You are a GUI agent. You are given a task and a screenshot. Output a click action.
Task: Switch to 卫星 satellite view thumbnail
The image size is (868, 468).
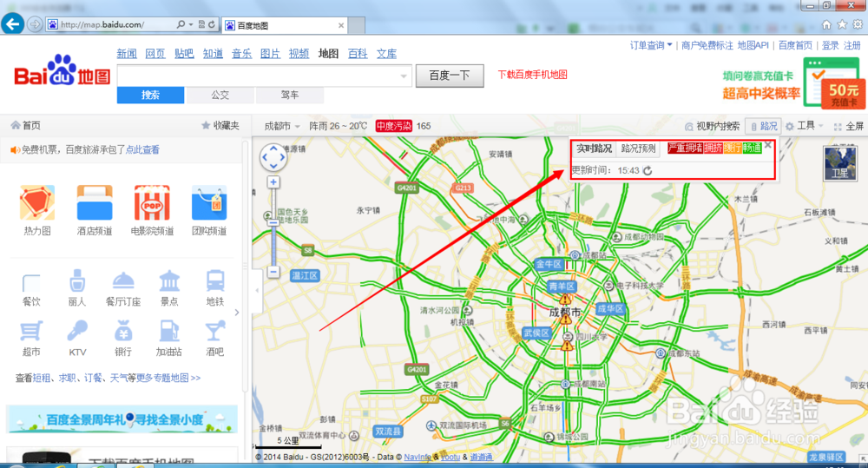[839, 163]
